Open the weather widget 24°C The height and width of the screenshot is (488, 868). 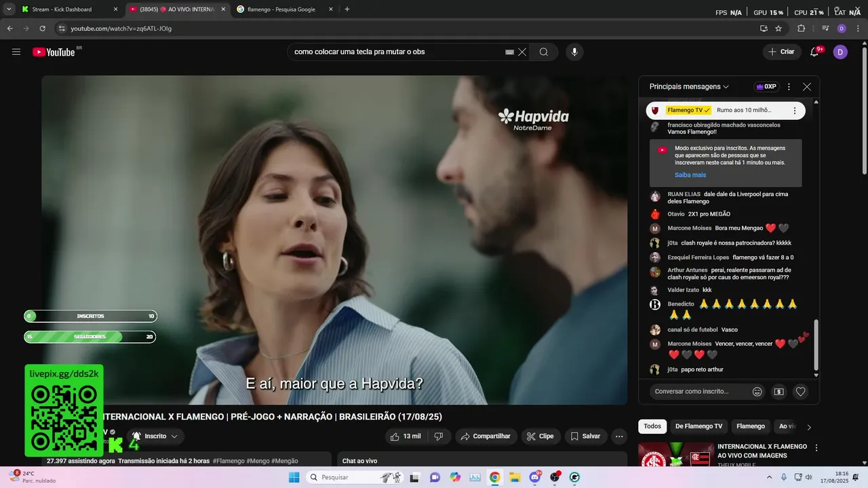point(31,477)
